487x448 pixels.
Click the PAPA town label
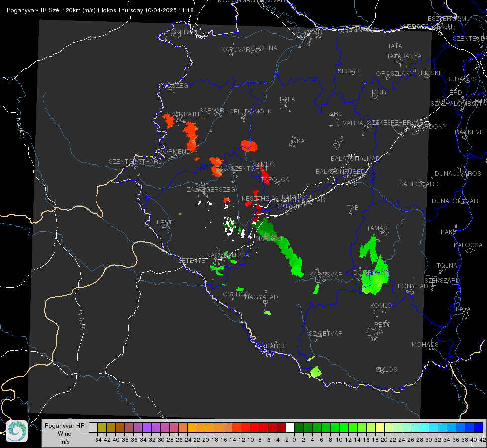point(288,99)
